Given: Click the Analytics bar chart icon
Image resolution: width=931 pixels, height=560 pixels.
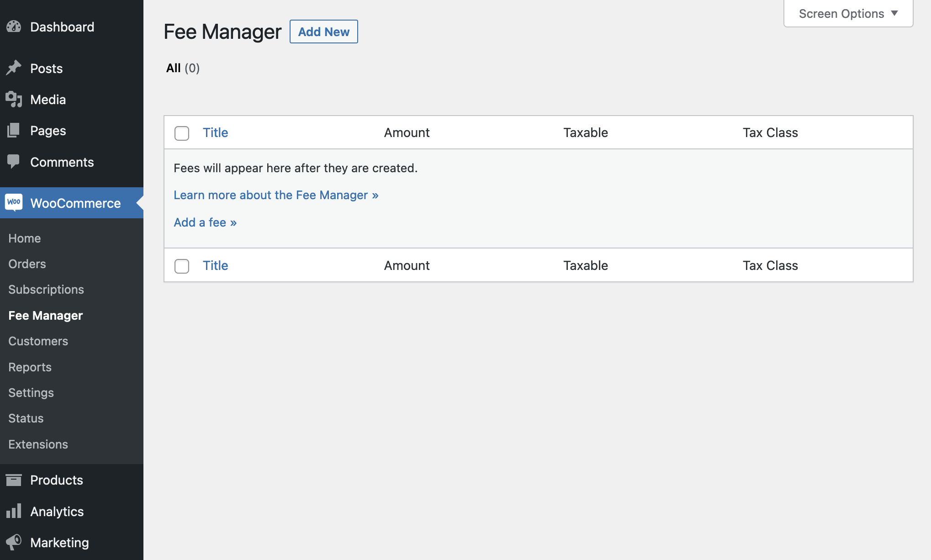Looking at the screenshot, I should [x=14, y=511].
